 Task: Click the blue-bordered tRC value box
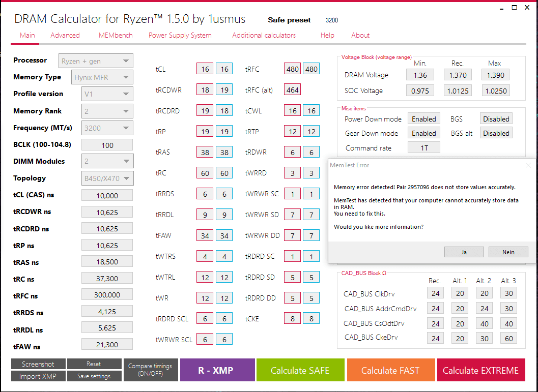224,173
